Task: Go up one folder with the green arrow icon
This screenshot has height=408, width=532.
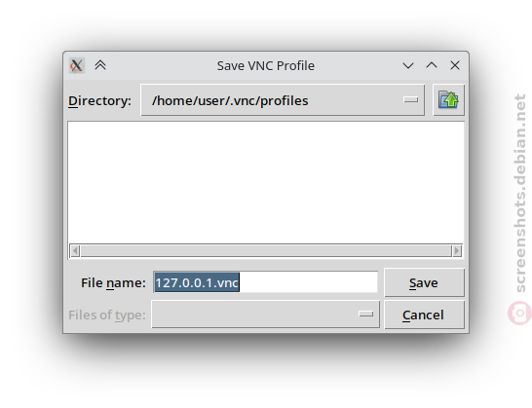Action: pyautogui.click(x=448, y=100)
